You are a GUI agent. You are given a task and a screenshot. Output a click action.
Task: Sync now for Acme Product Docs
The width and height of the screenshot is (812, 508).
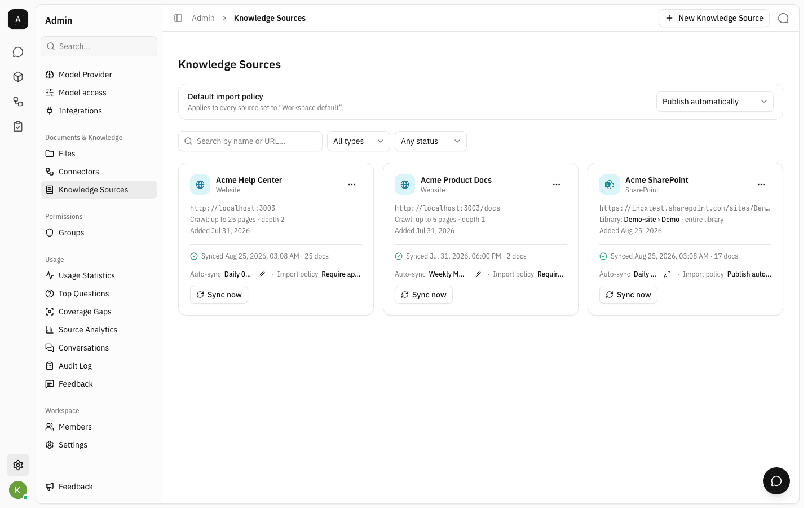click(423, 295)
